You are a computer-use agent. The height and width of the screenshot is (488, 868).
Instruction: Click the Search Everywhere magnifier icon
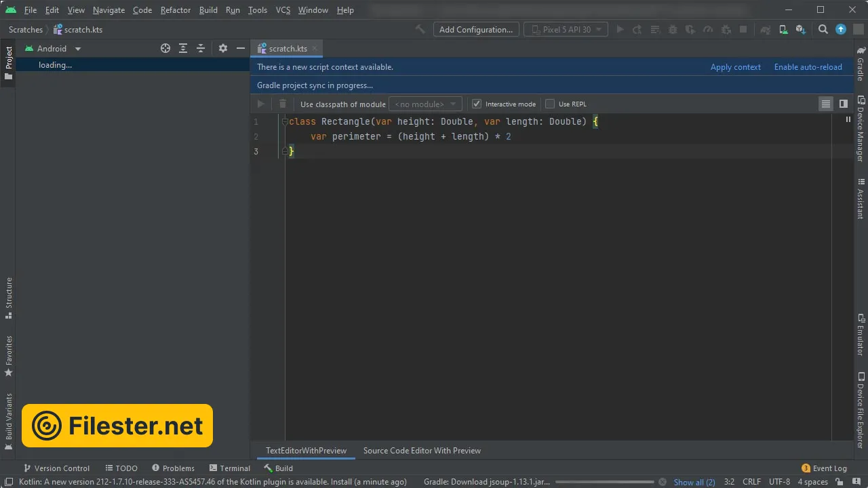823,29
